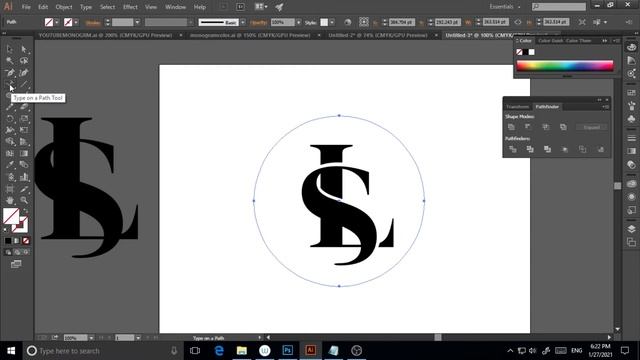This screenshot has height=360, width=640.
Task: Select the Gradient tool in toolbox
Action: pos(24,153)
